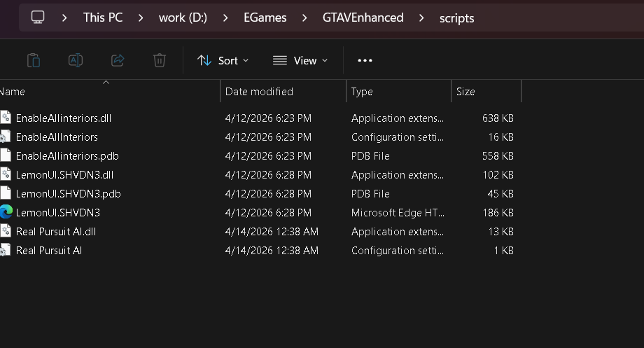Expand chevron after GTAVEnhanced
The width and height of the screenshot is (644, 348).
(x=421, y=18)
